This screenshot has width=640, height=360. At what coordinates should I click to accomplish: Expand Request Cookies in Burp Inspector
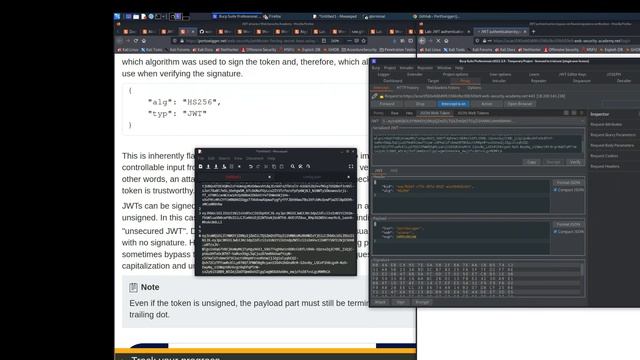[604, 156]
